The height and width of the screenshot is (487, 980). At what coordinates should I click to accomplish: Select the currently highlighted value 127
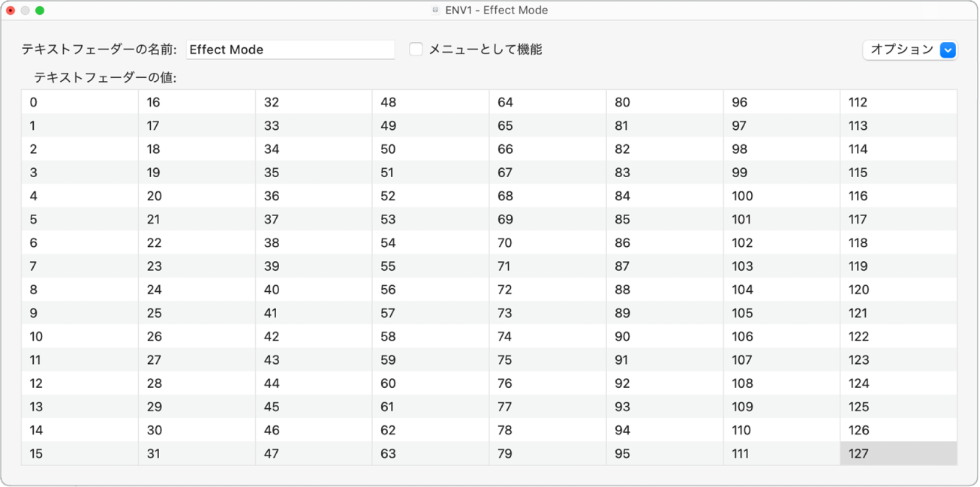[897, 453]
